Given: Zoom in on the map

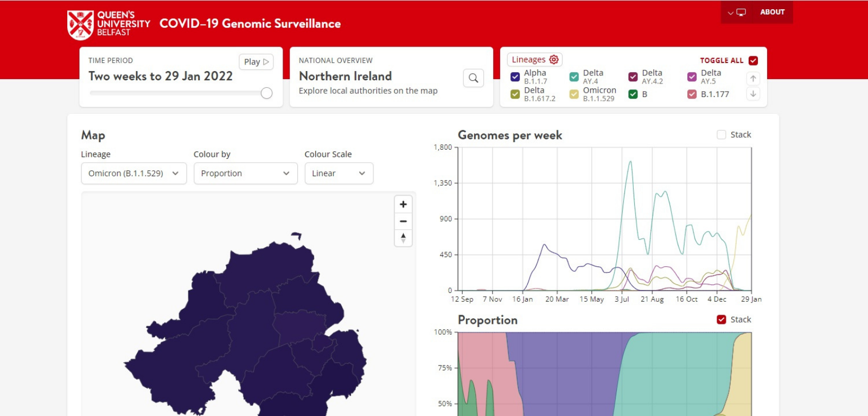Looking at the screenshot, I should [x=403, y=204].
